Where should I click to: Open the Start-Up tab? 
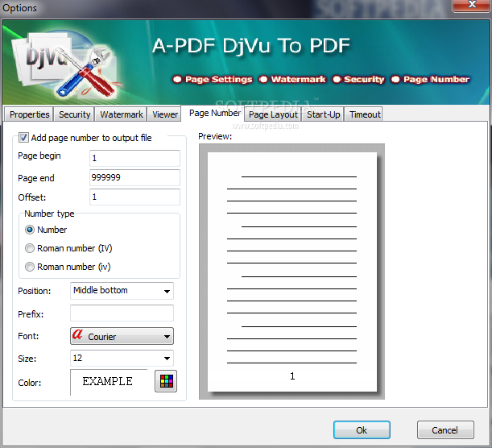coord(323,114)
